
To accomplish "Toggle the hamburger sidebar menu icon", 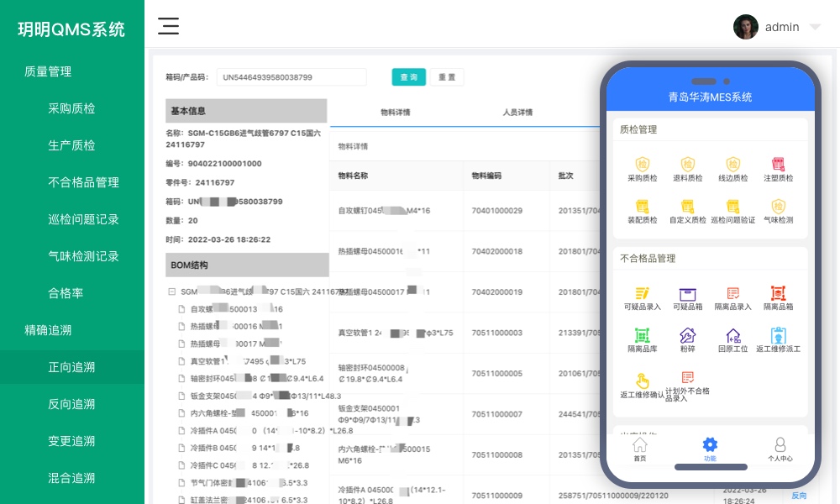I will (x=169, y=26).
